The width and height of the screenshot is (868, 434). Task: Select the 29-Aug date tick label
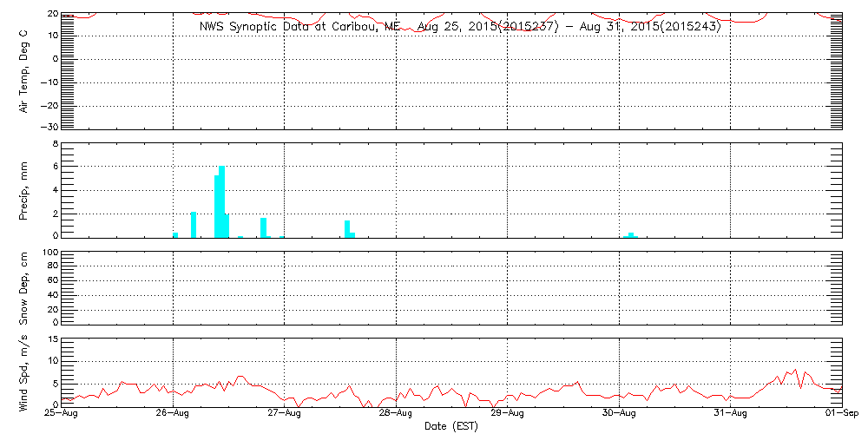[508, 415]
